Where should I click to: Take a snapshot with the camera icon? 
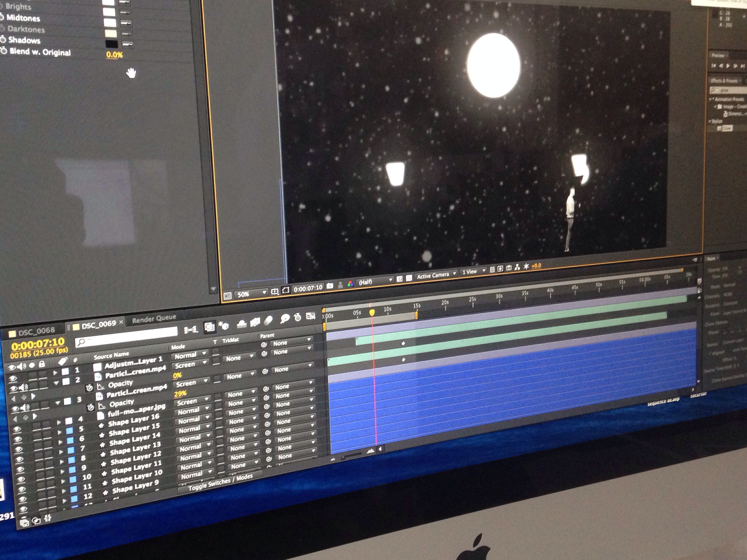[330, 286]
